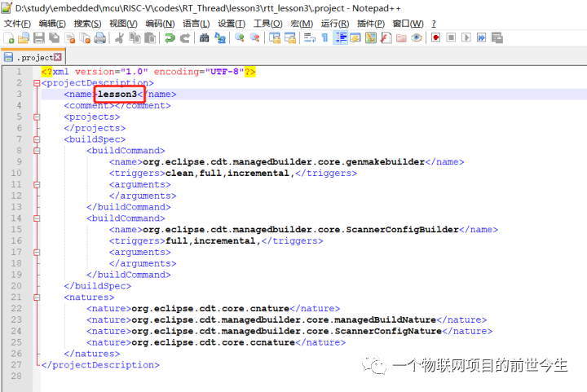This screenshot has height=392, width=587.
Task: Click org.eclipse.cdt.managedbuilder.core.ScannerConfigBuilder text
Action: coord(301,230)
